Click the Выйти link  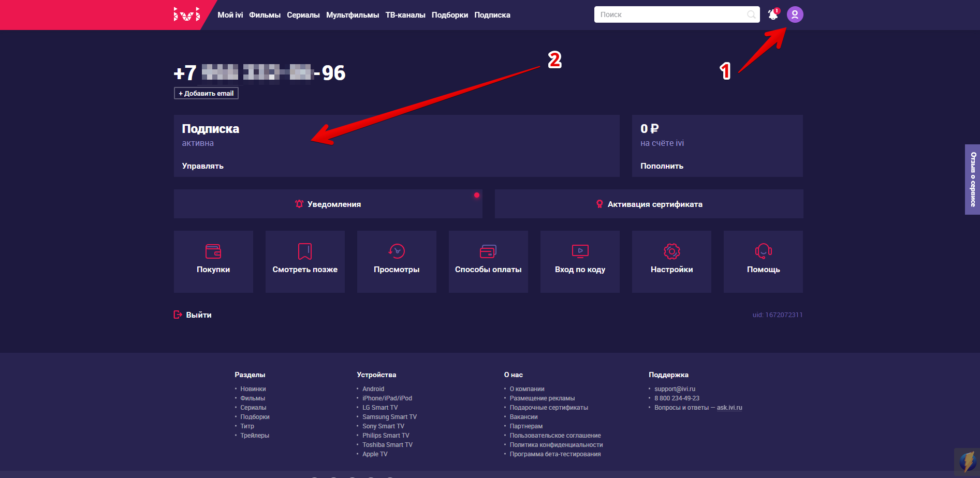click(x=199, y=315)
